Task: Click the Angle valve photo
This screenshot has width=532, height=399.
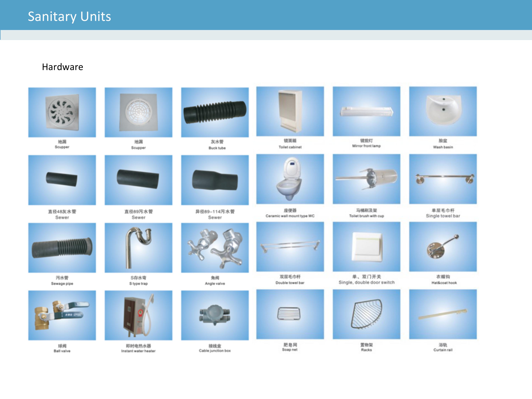Action: click(215, 248)
